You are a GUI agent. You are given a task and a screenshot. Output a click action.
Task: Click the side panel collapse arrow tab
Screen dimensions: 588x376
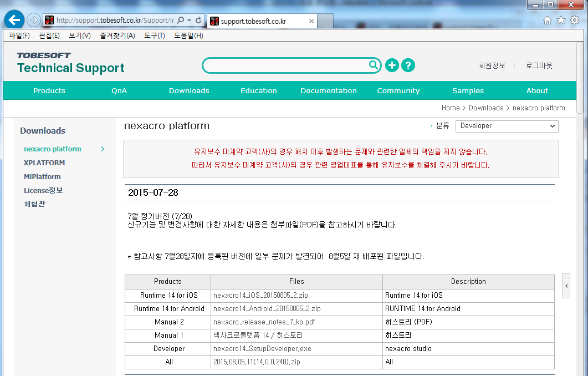click(566, 286)
